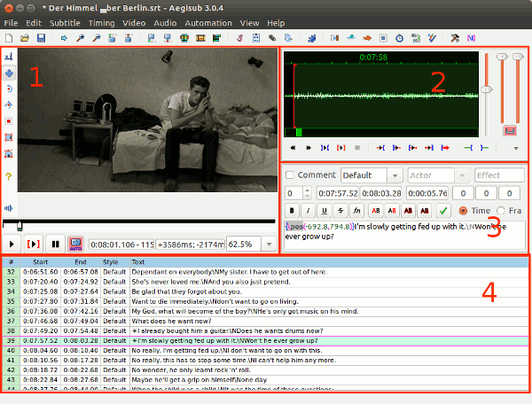The height and width of the screenshot is (404, 532).
Task: Play the video with the play button
Action: 12,244
